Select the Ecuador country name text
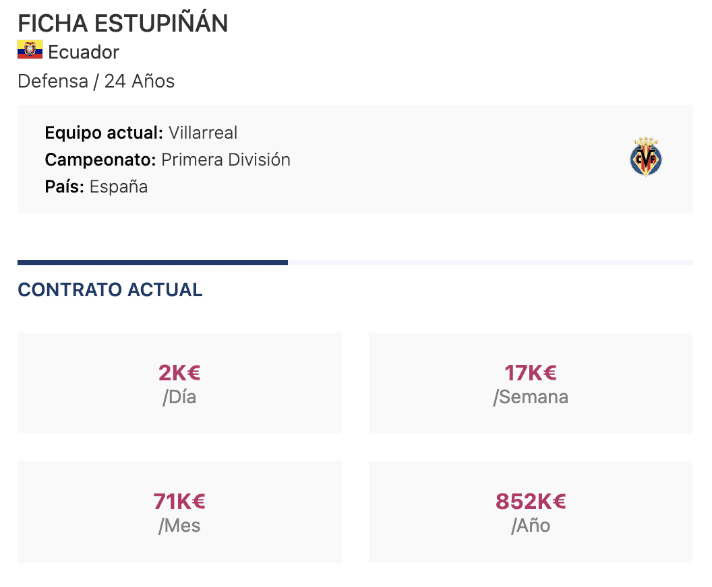The width and height of the screenshot is (712, 587). click(x=84, y=52)
